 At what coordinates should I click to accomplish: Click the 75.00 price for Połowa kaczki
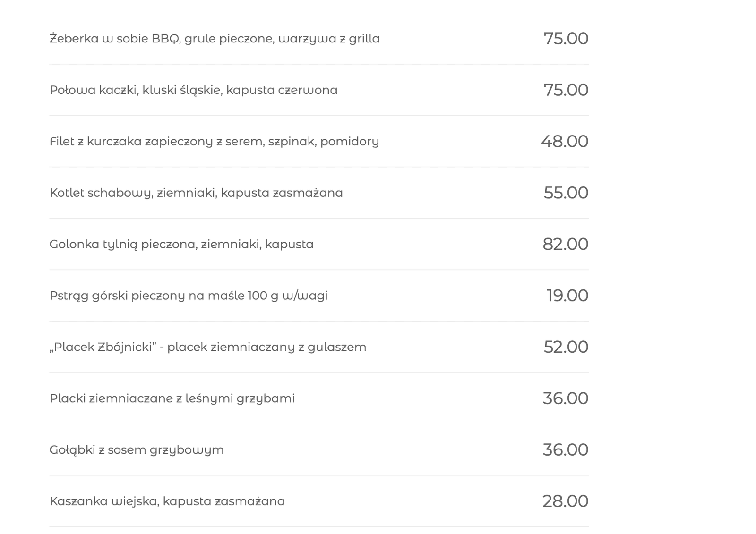(566, 90)
